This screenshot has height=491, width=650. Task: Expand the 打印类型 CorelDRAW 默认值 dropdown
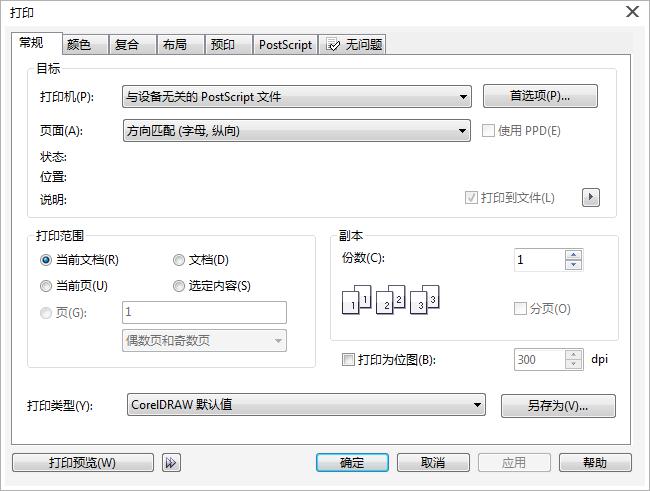(306, 405)
